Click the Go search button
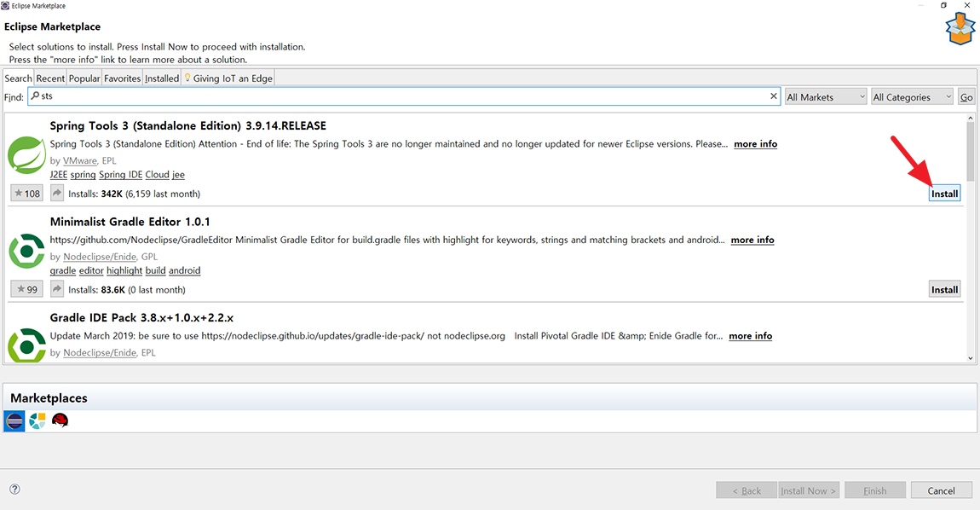 (966, 97)
